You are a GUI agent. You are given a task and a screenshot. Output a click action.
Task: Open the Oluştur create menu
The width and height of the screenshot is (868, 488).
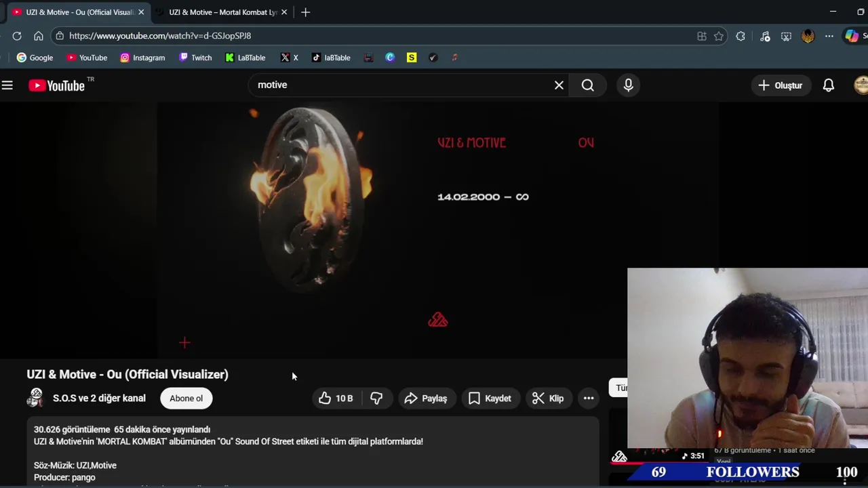(x=781, y=85)
